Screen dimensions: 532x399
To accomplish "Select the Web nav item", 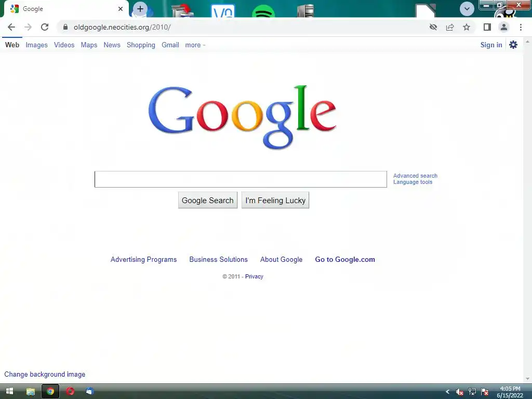I will 12,45.
